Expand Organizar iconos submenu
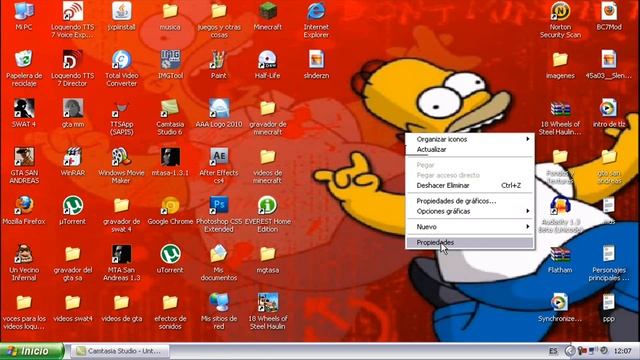 [x=470, y=139]
